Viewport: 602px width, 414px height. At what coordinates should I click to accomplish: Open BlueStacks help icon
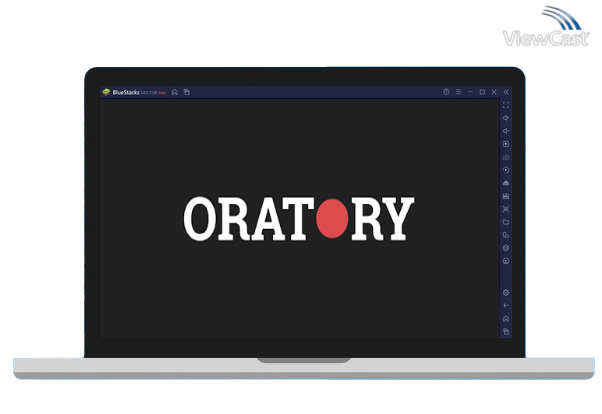click(x=446, y=92)
